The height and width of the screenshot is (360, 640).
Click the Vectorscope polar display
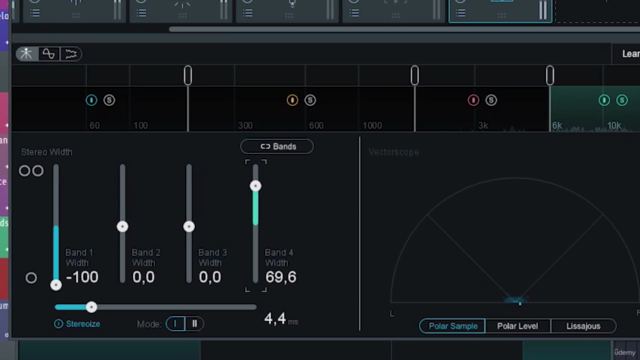pos(515,241)
